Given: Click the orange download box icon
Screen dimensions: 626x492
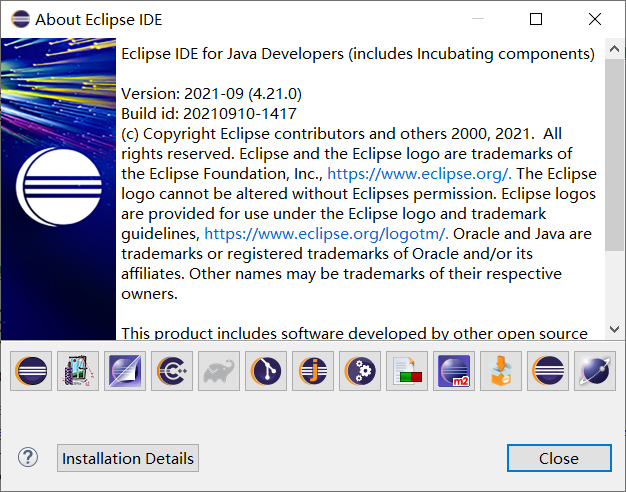Looking at the screenshot, I should (x=501, y=371).
